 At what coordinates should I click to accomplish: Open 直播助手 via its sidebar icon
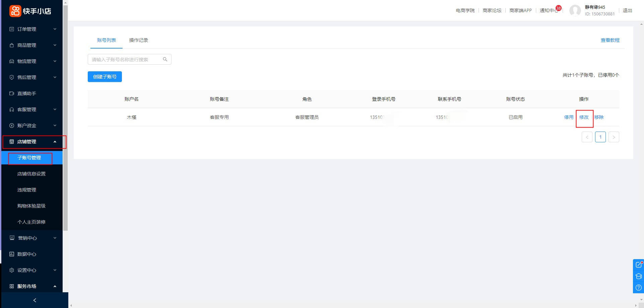12,93
